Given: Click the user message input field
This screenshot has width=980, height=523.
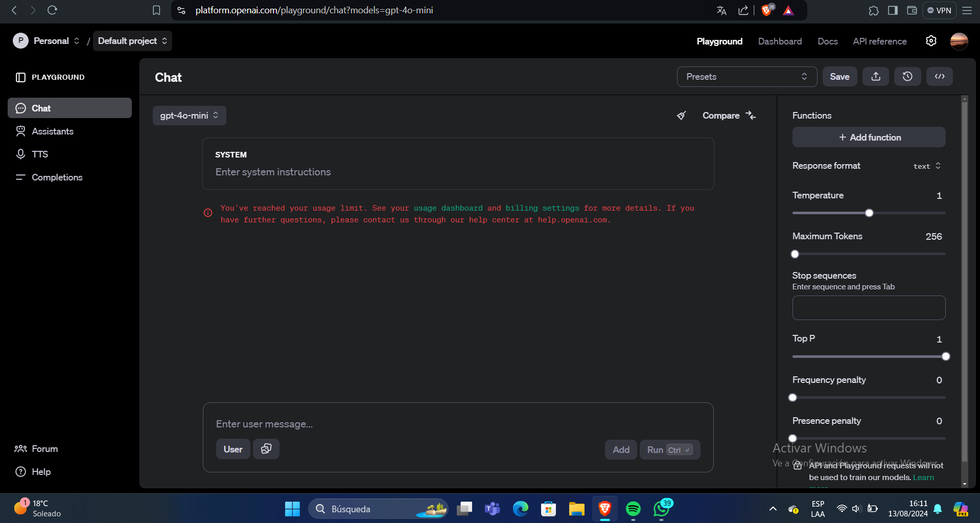Looking at the screenshot, I should [x=458, y=424].
